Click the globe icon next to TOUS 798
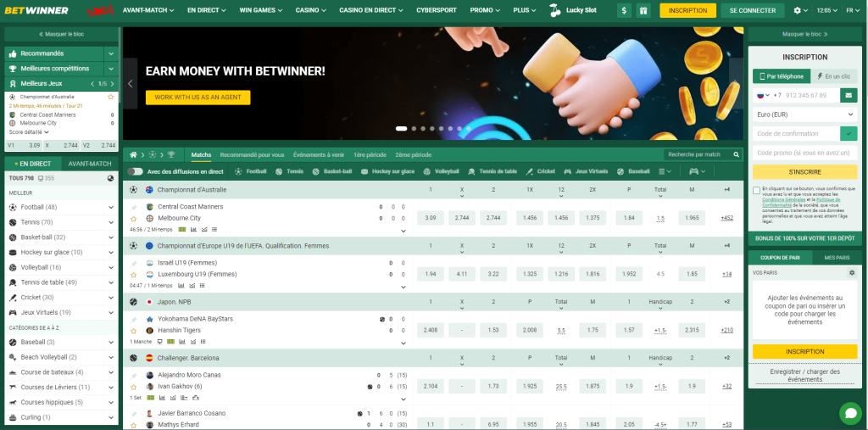Viewport: 868px width, 430px height. tap(110, 178)
